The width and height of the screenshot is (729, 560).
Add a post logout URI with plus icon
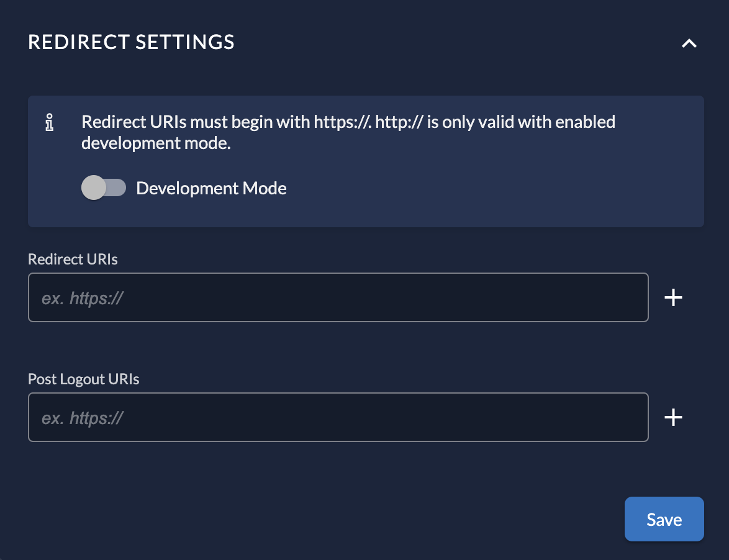click(x=674, y=418)
